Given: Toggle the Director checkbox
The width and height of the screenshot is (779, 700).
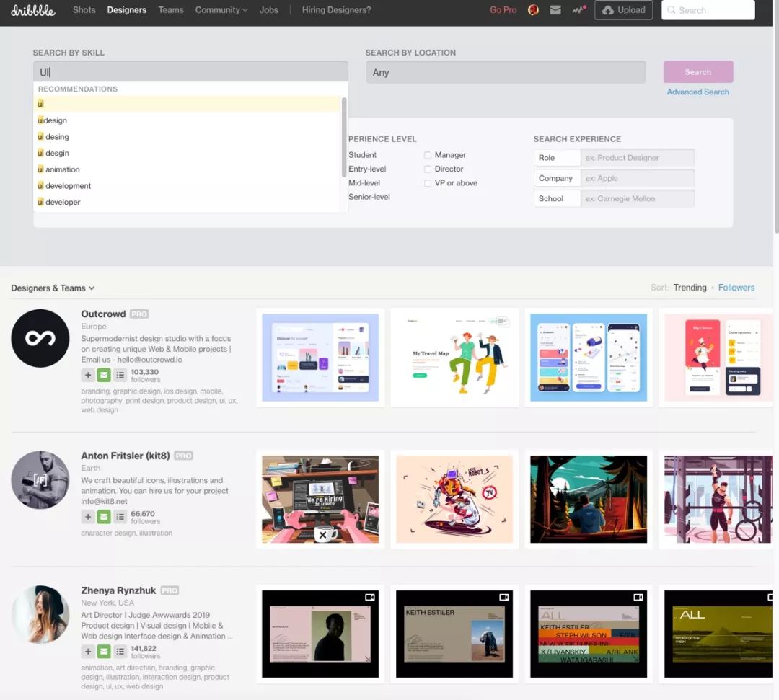Looking at the screenshot, I should coord(427,169).
